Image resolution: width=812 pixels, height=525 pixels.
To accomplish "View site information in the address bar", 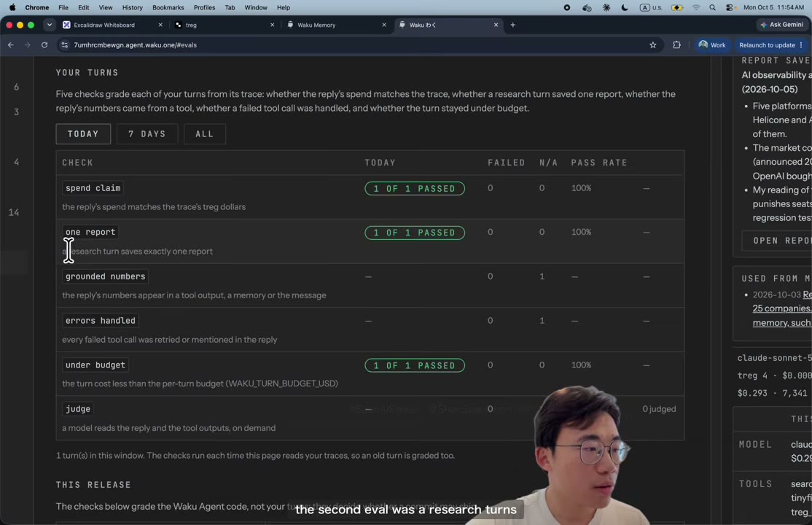I will pos(65,45).
